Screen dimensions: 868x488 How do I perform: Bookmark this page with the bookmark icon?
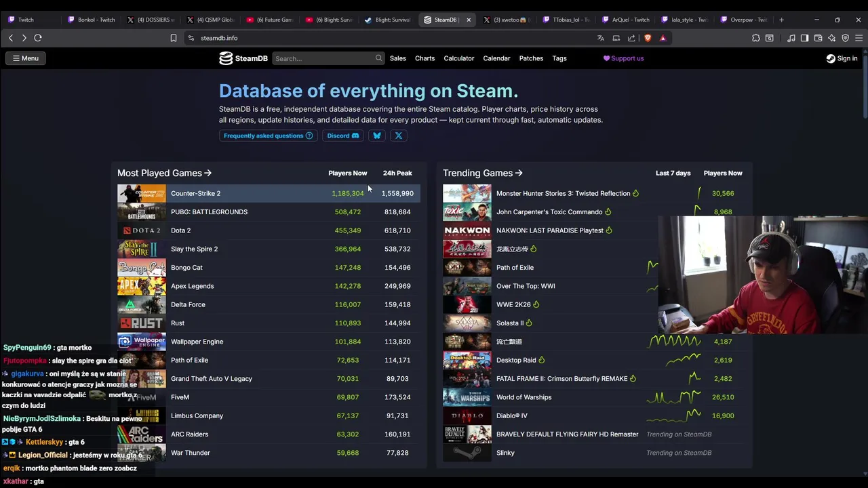coord(174,38)
